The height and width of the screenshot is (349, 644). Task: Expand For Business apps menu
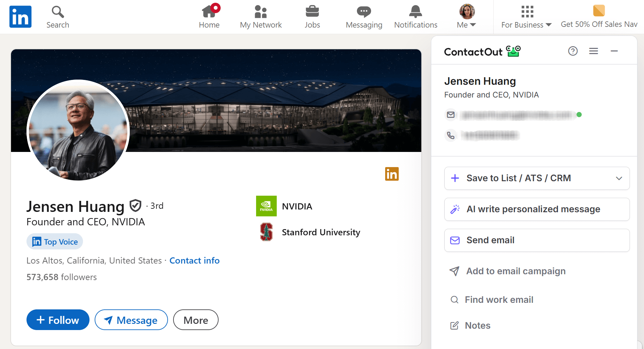(527, 17)
